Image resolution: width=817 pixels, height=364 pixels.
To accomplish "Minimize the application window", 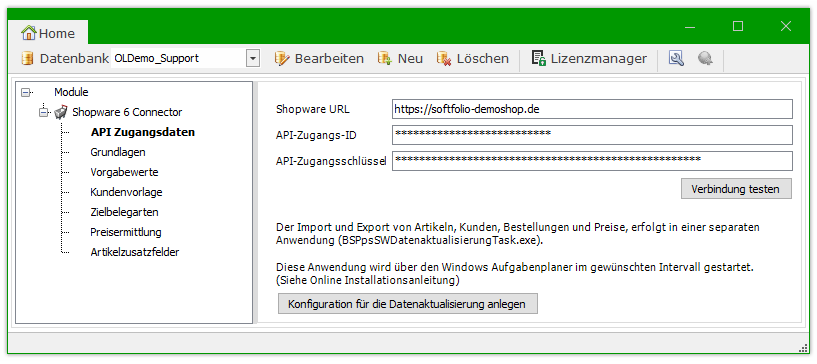I will pyautogui.click(x=689, y=27).
